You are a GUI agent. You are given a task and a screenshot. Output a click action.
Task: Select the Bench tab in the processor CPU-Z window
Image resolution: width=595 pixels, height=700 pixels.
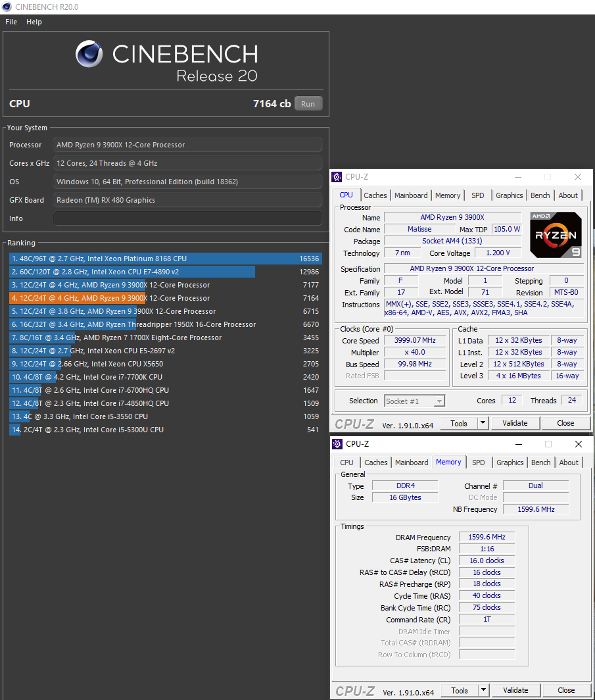(540, 195)
